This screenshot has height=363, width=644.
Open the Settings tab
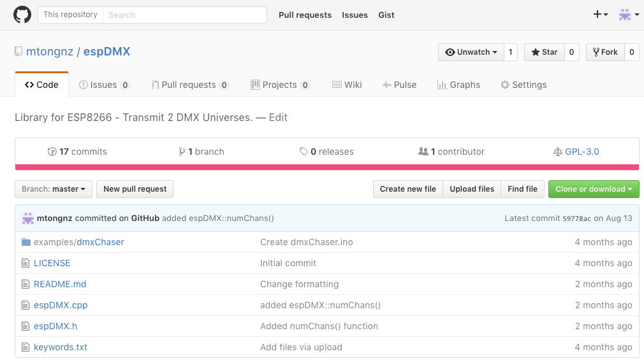pyautogui.click(x=523, y=85)
